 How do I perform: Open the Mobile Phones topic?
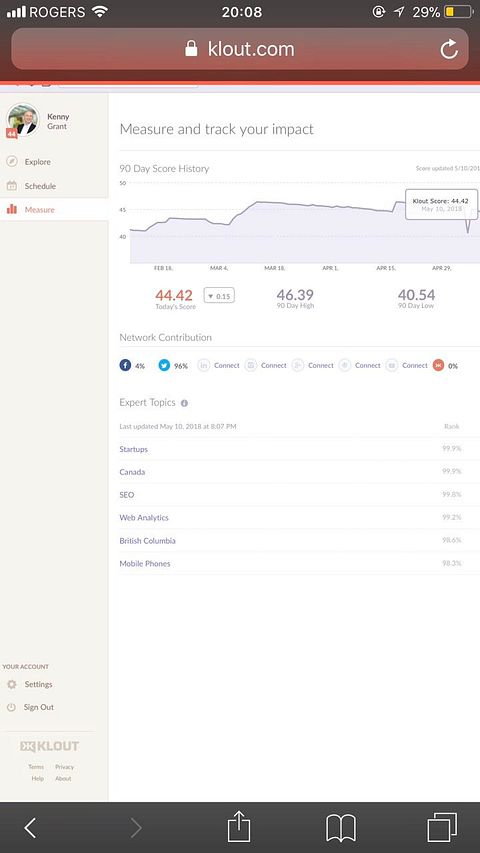click(145, 564)
